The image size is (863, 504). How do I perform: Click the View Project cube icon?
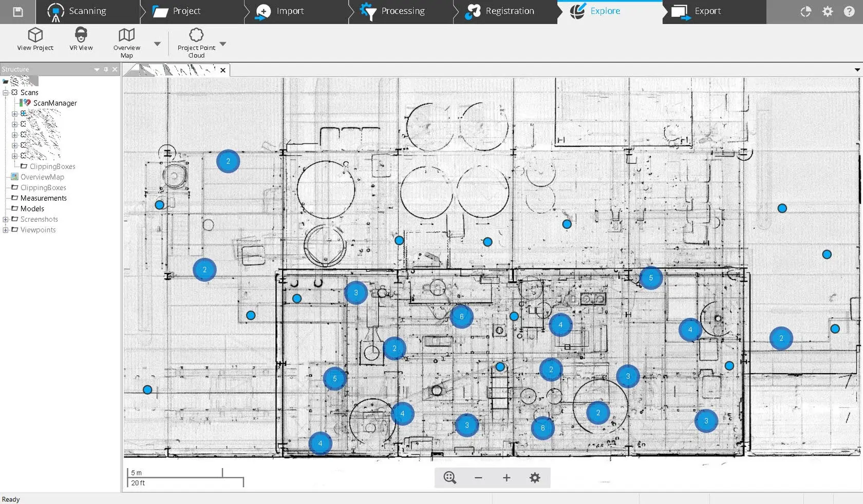click(x=35, y=35)
